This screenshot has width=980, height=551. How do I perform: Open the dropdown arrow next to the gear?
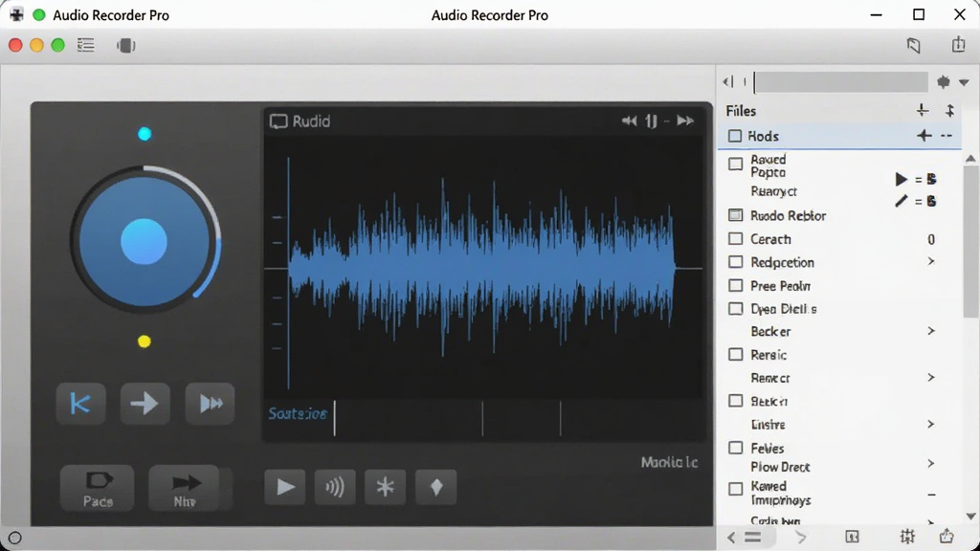pyautogui.click(x=964, y=82)
